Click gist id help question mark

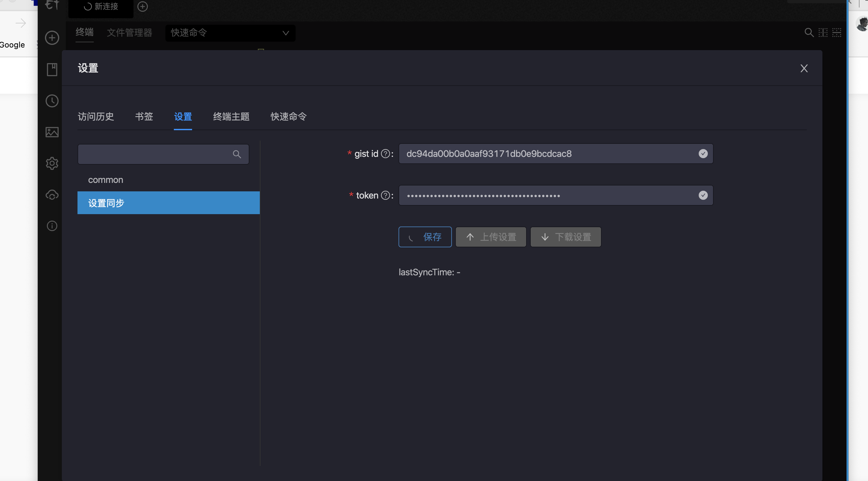pos(385,154)
